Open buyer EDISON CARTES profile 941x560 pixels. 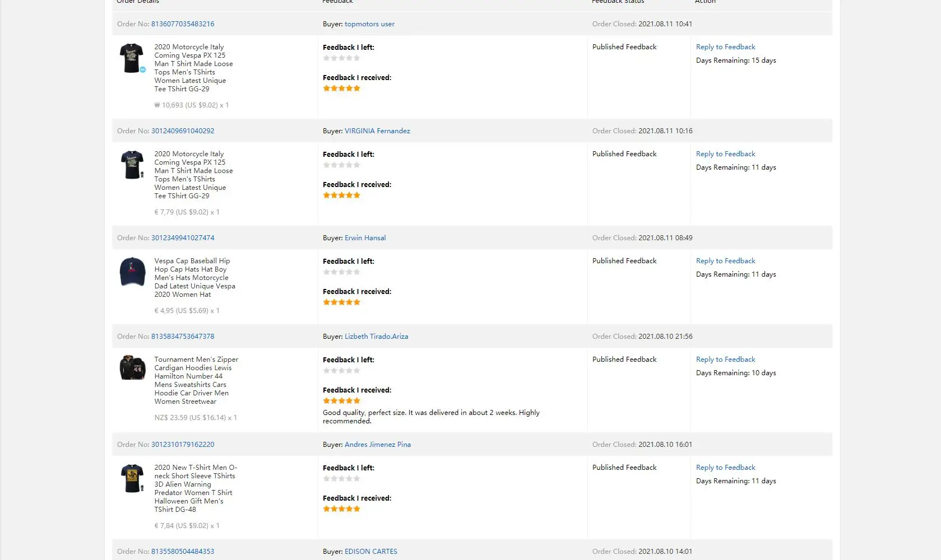click(x=370, y=552)
